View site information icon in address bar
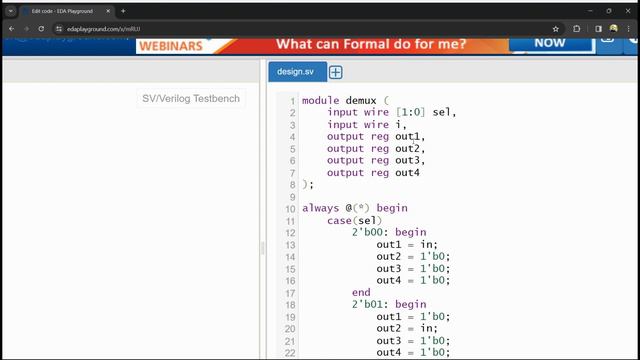Screen dimensions: 640x360 click(x=59, y=29)
